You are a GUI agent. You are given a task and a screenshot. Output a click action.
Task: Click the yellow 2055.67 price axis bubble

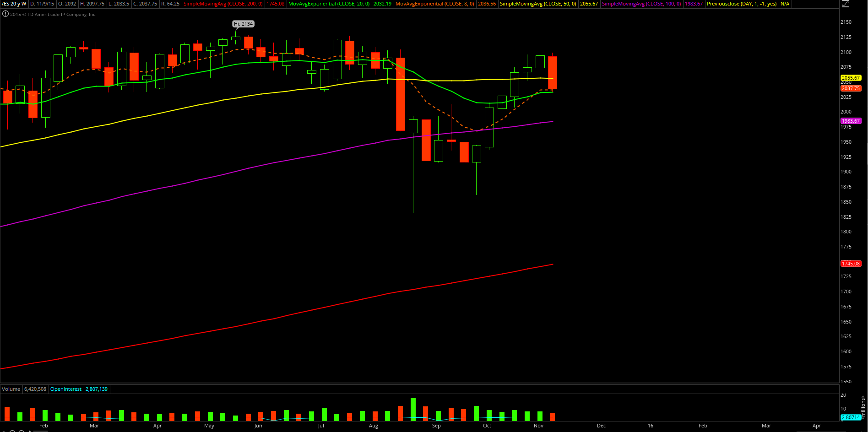click(851, 78)
